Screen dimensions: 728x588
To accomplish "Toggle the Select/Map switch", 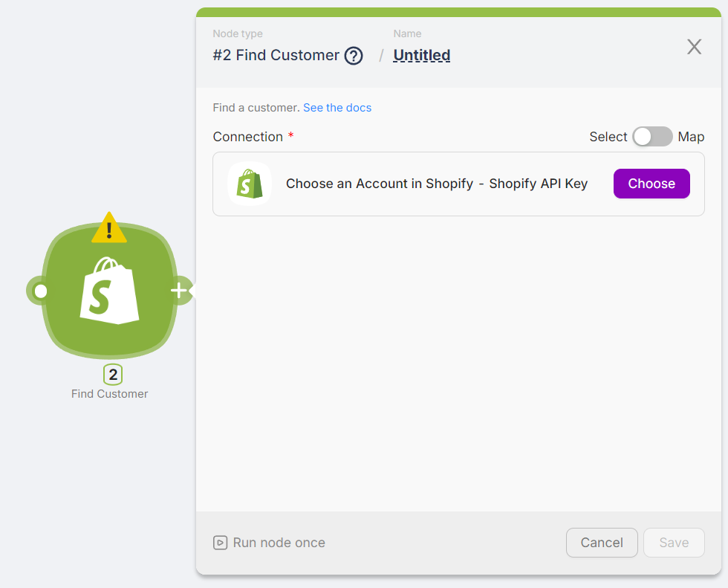I will (652, 137).
